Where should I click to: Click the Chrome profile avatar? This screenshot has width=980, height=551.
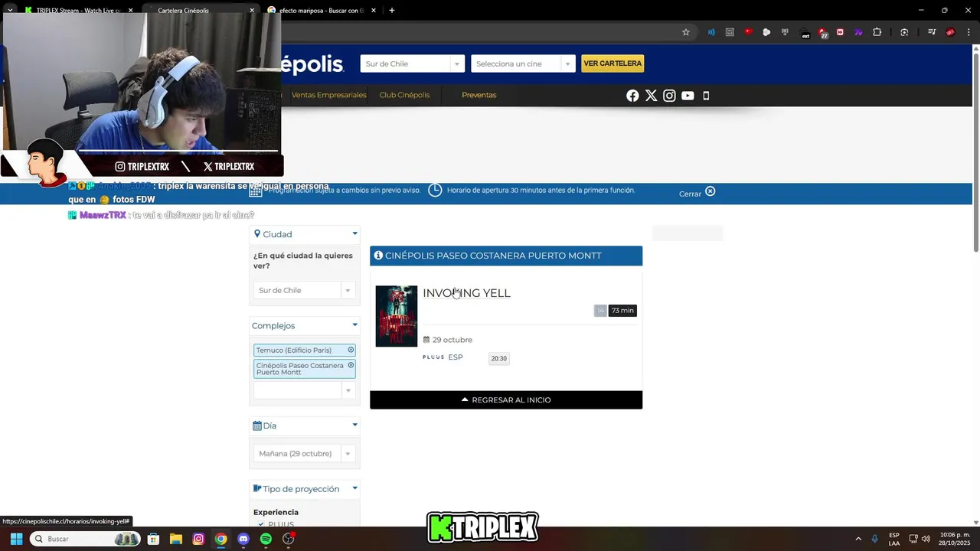950,32
